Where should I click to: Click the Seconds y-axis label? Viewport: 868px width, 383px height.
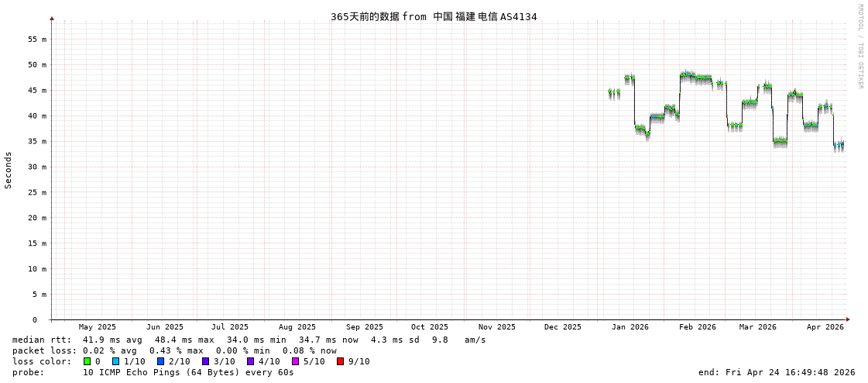[9, 170]
